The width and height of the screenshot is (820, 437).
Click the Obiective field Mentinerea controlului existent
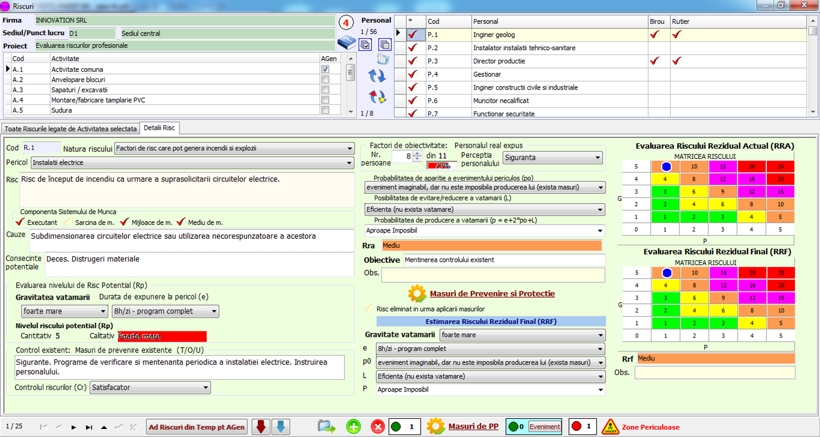pyautogui.click(x=503, y=260)
